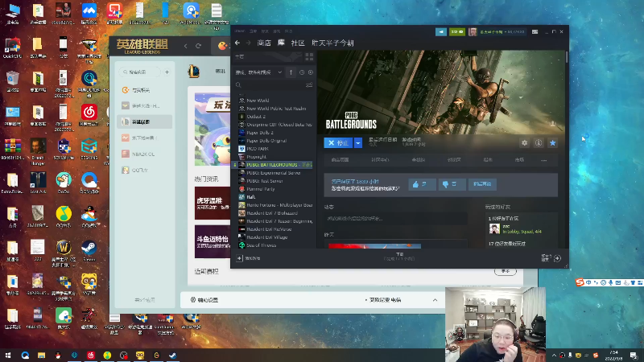The image size is (644, 362).
Task: Open PUBG store page tab
Action: pyautogui.click(x=340, y=159)
